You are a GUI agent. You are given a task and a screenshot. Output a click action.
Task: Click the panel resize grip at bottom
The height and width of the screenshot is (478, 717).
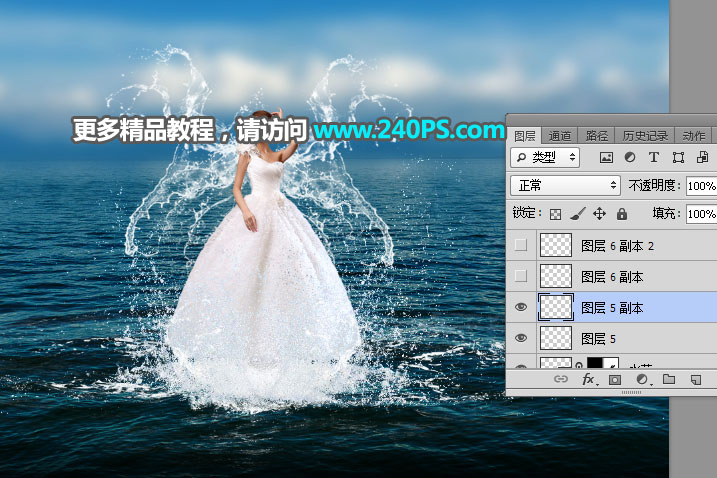(x=631, y=392)
